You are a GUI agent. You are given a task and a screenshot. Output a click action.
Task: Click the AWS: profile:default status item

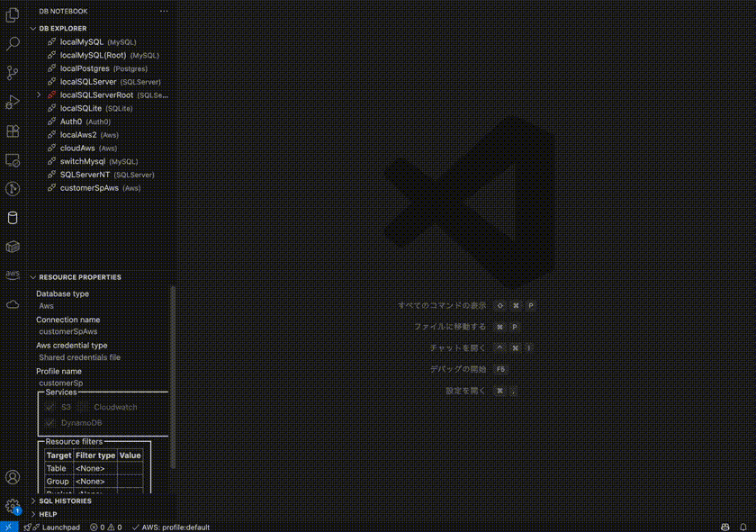(171, 527)
